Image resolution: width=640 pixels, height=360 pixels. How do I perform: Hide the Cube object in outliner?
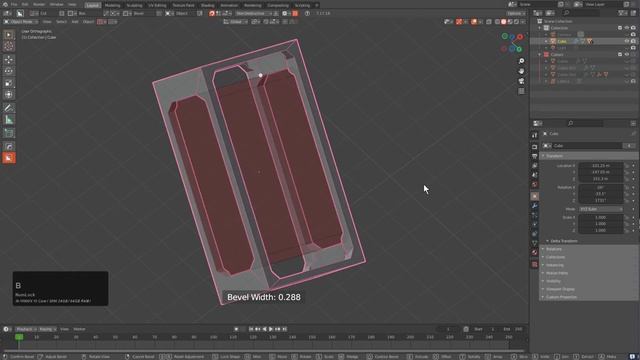pos(627,41)
